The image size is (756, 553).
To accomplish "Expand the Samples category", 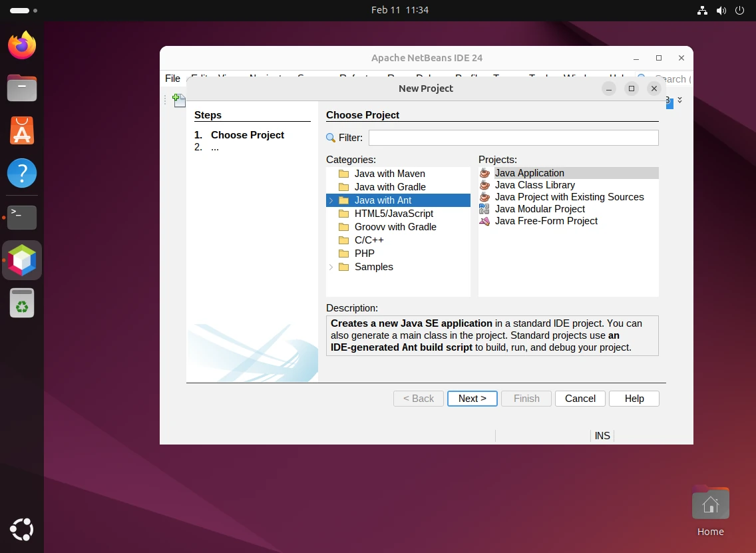I will [331, 267].
